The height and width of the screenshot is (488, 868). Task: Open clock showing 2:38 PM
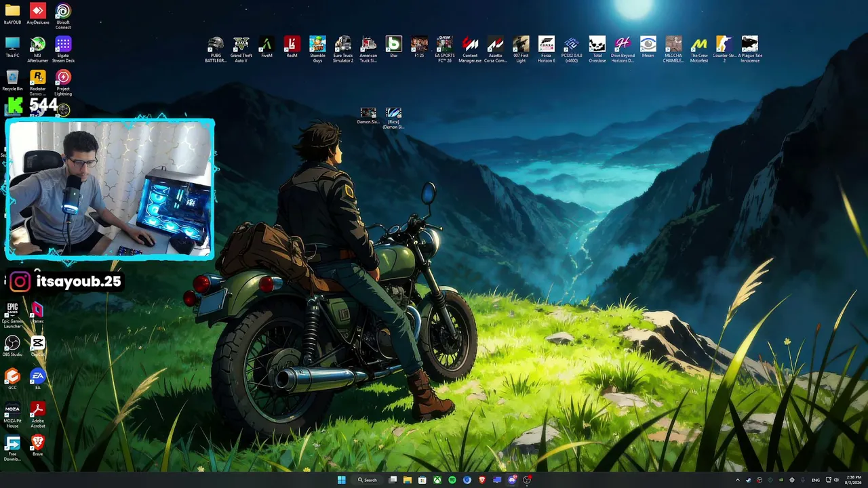click(x=853, y=480)
